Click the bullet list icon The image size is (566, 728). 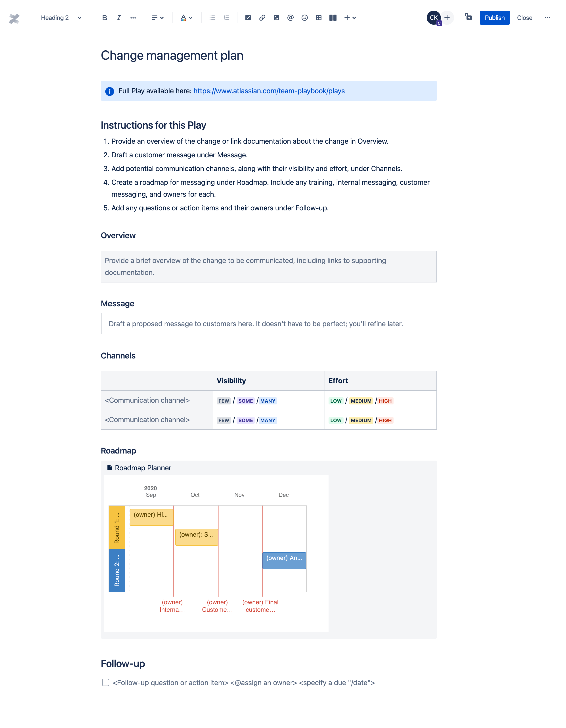point(212,18)
